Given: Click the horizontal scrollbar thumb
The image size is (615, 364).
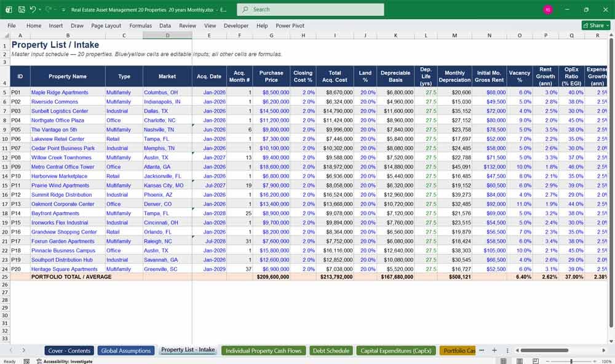Looking at the screenshot, I should tap(544, 350).
